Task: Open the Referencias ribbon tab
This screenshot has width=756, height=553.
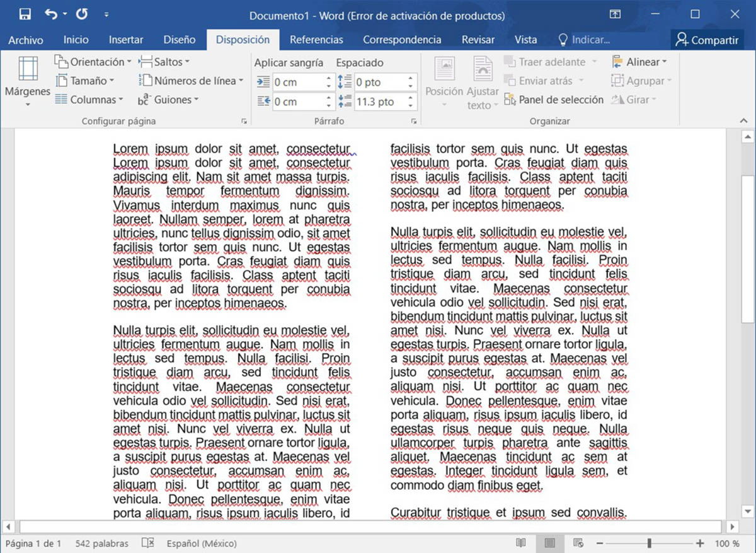Action: 316,39
